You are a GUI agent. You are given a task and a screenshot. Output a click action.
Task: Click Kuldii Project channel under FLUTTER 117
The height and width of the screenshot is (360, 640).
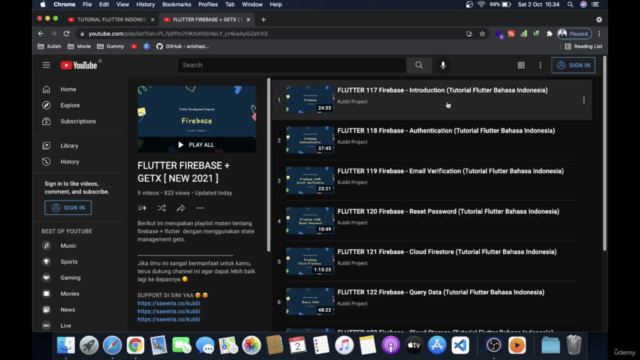click(x=352, y=102)
